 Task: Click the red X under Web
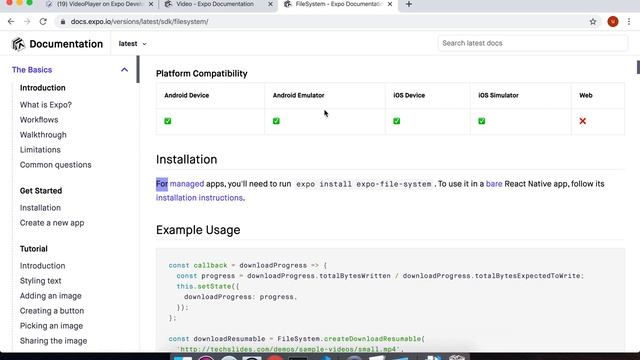pos(583,121)
